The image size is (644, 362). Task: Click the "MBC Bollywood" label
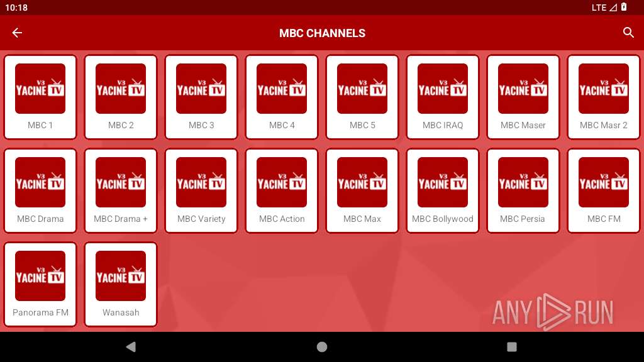443,219
